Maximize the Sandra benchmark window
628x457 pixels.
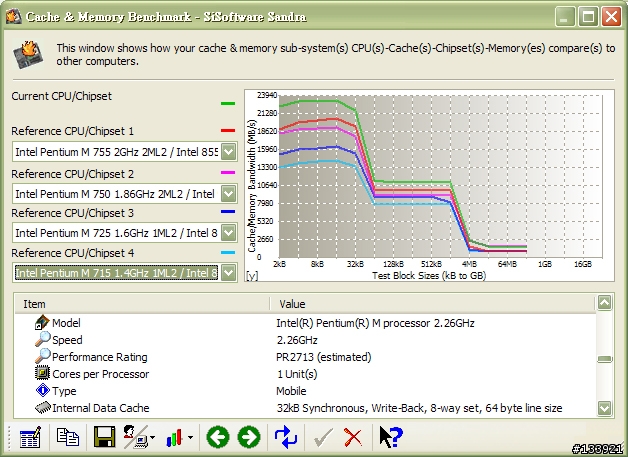tap(588, 17)
